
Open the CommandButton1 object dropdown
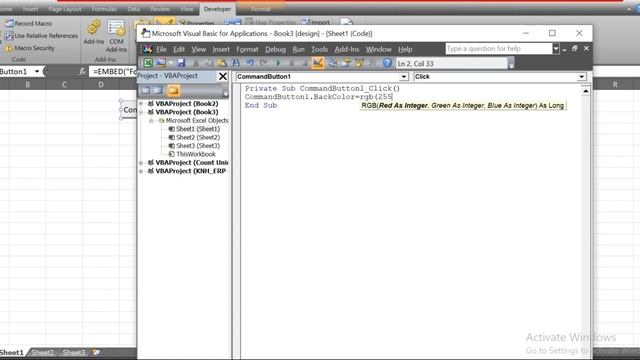point(404,77)
